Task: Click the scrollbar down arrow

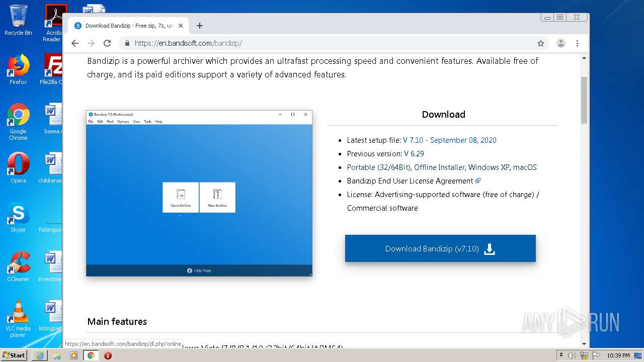Action: tap(584, 344)
